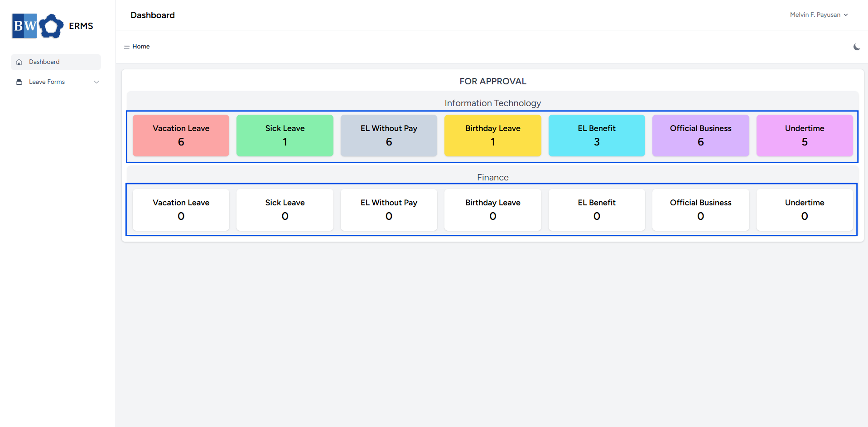Select the pink Undertime card
868x427 pixels.
point(805,136)
